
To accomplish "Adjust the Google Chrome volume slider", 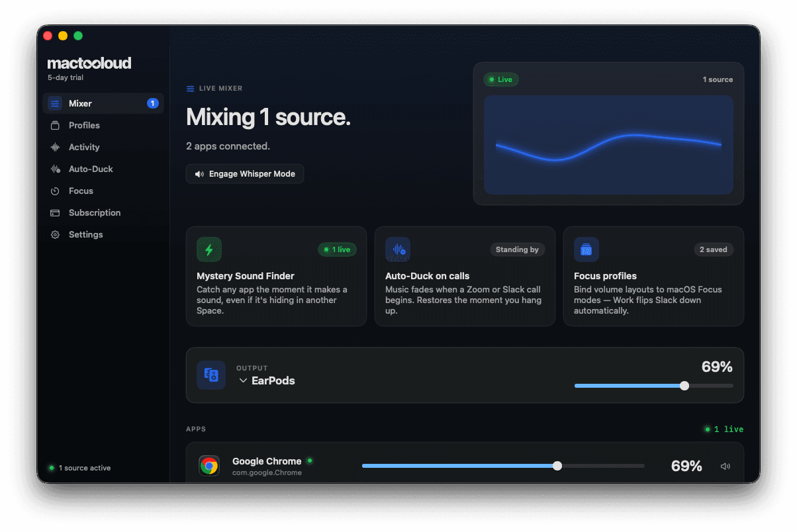I will coord(503,466).
